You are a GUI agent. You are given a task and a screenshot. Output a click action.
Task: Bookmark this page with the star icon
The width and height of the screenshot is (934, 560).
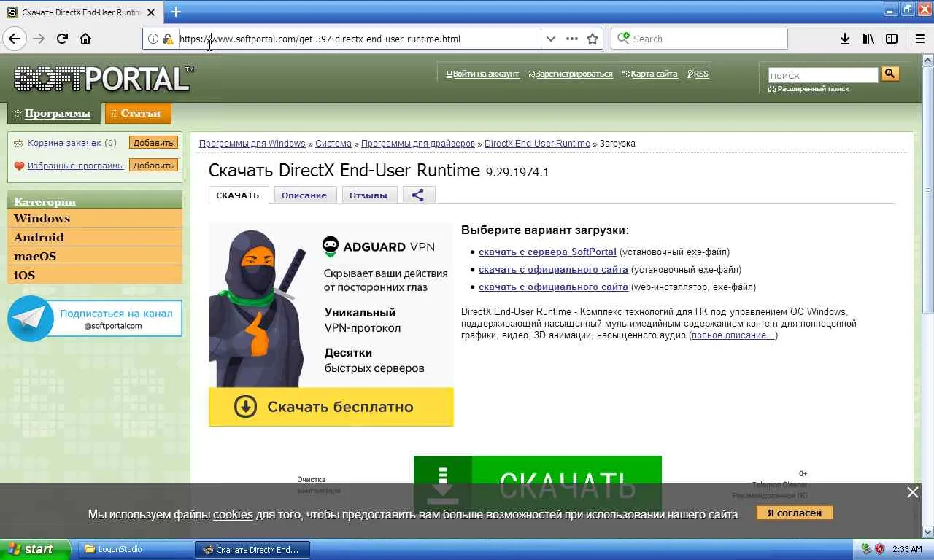pos(593,39)
